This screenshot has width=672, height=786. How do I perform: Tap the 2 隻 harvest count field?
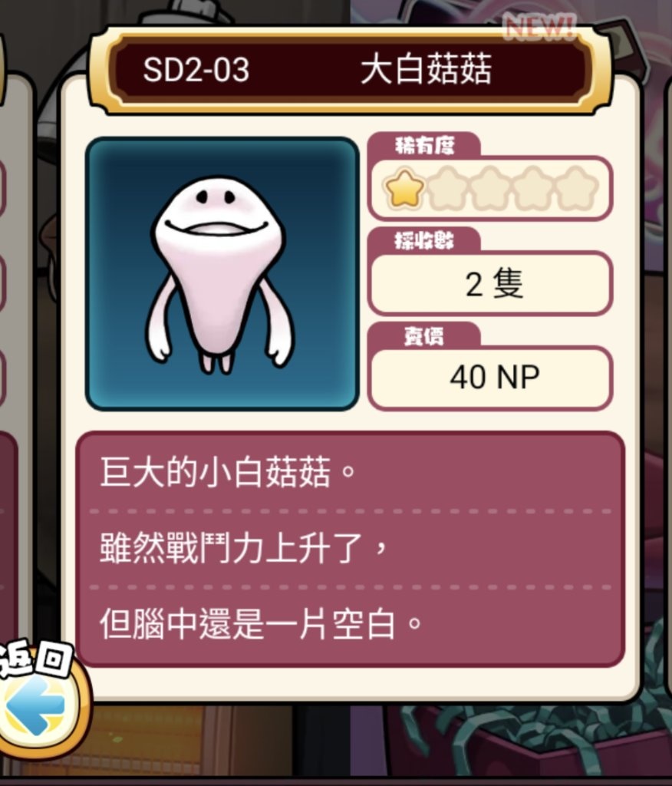coord(490,284)
